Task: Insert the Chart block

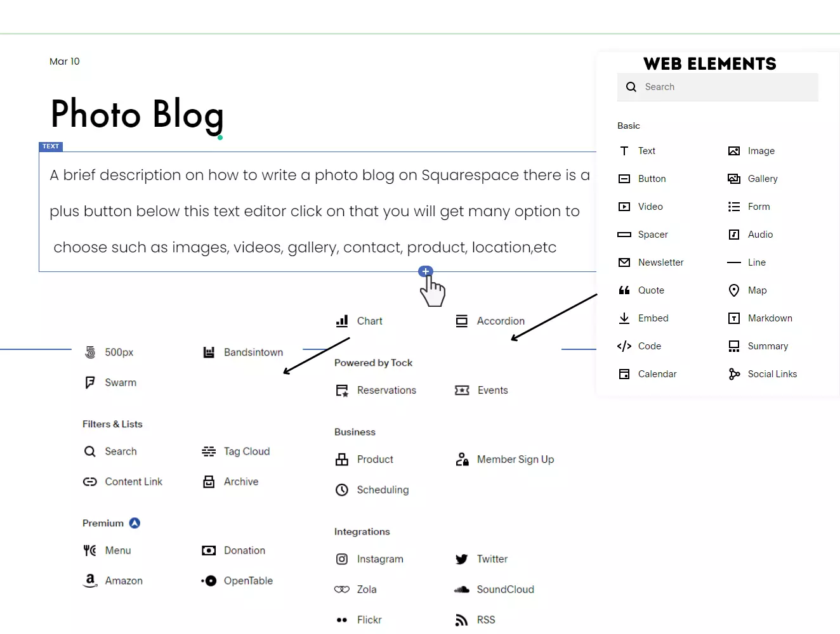Action: pyautogui.click(x=359, y=321)
